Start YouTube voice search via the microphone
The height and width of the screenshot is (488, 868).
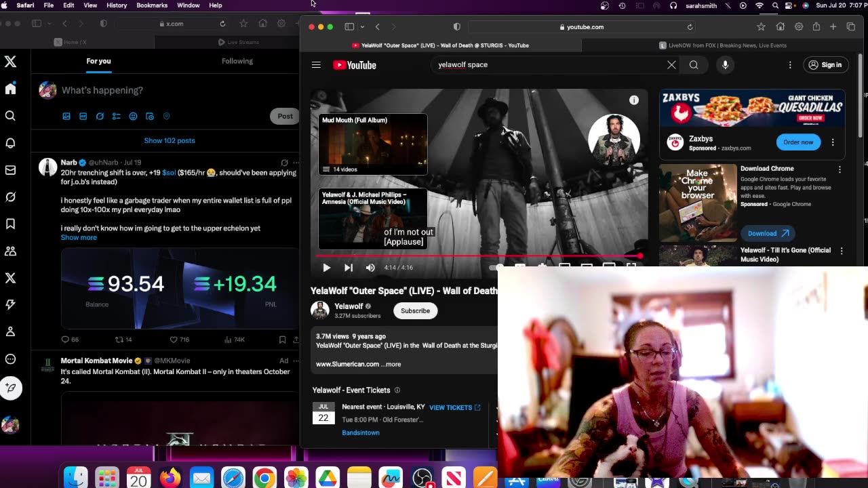(725, 65)
